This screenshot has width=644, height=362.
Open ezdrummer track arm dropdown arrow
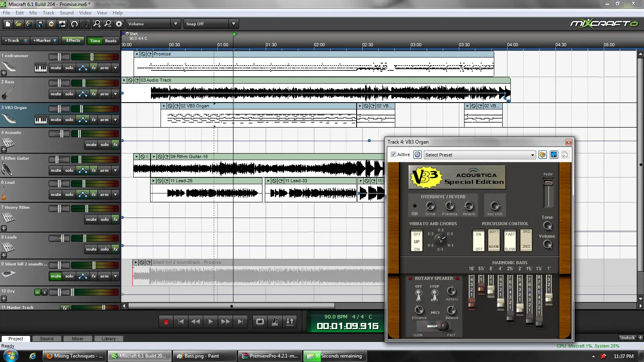[x=116, y=68]
